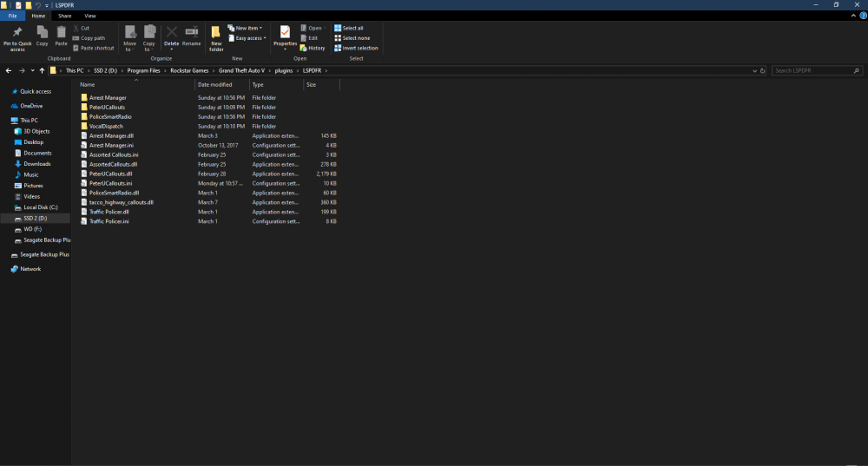The image size is (868, 466).
Task: Click Open in the ribbon Open group
Action: pos(312,29)
